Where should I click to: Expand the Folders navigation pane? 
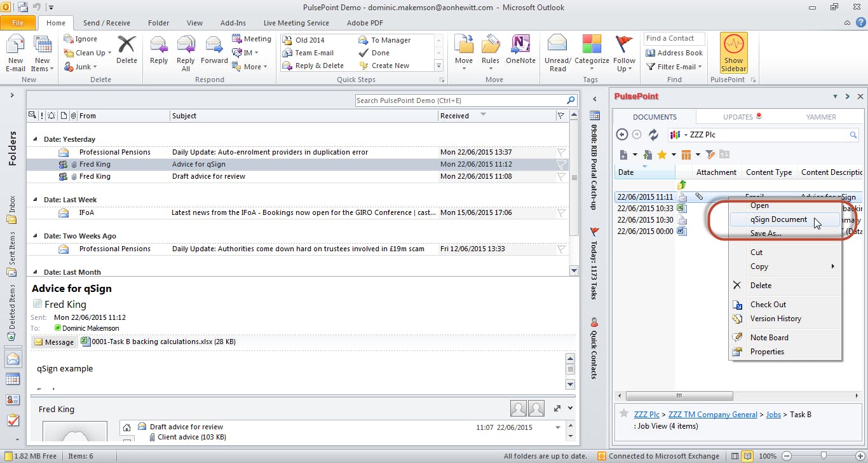coord(12,95)
